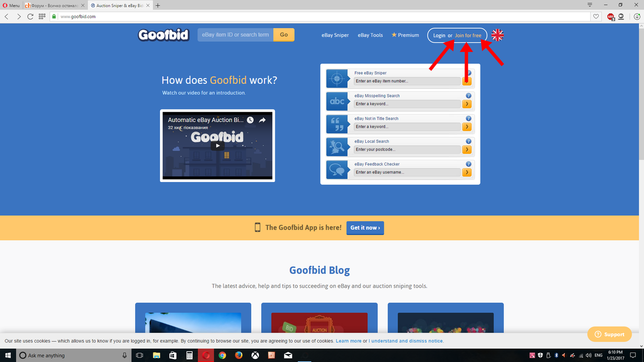644x362 pixels.
Task: Open the eBay Tools menu
Action: pos(370,35)
